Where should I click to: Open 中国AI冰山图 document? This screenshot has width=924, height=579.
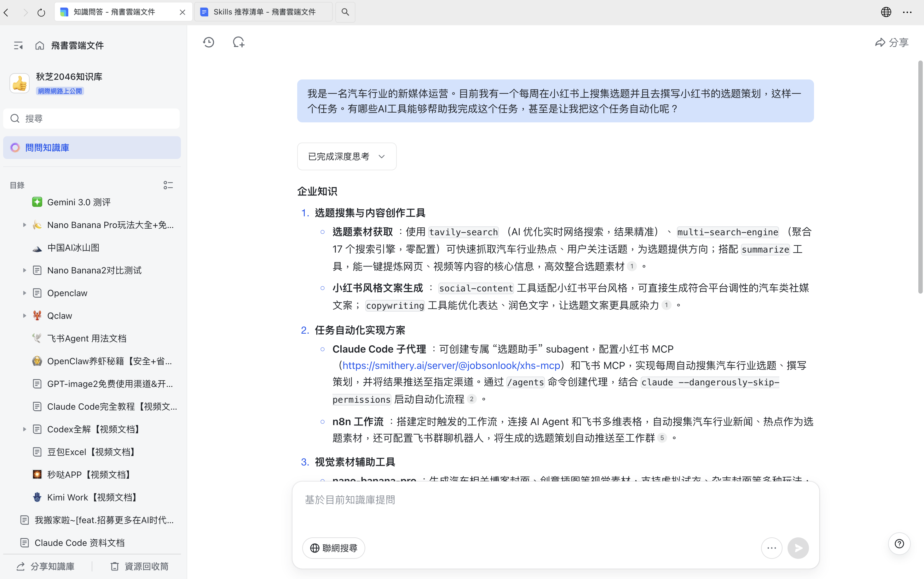point(73,248)
